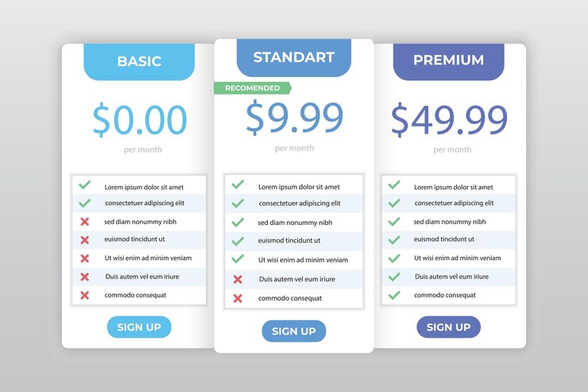Click the green check beside Standart's euismod tincidunt
This screenshot has width=588, height=392.
tap(238, 241)
